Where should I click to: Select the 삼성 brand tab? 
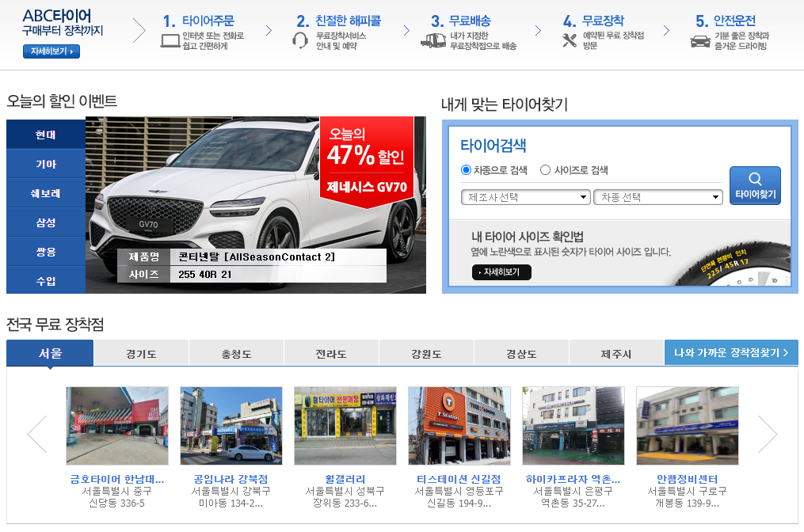click(46, 222)
